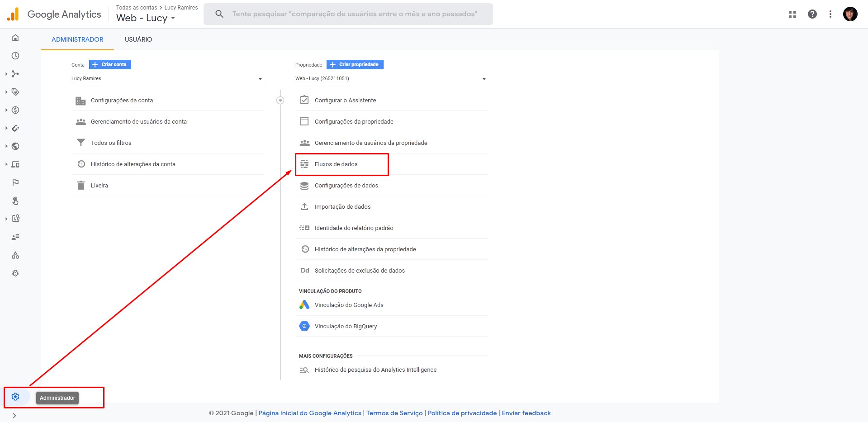Click the Administrador gear icon
868x422 pixels.
tap(15, 397)
